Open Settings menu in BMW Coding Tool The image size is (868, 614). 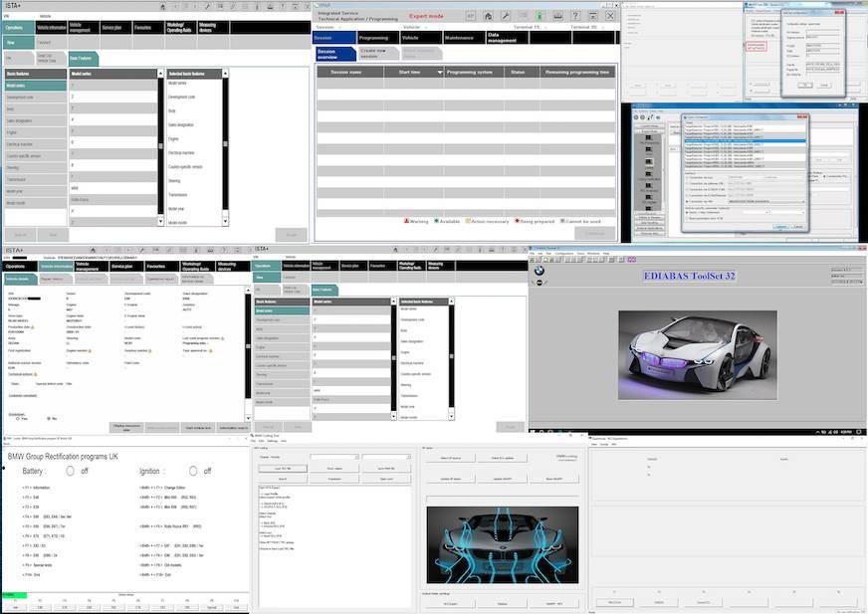273,441
